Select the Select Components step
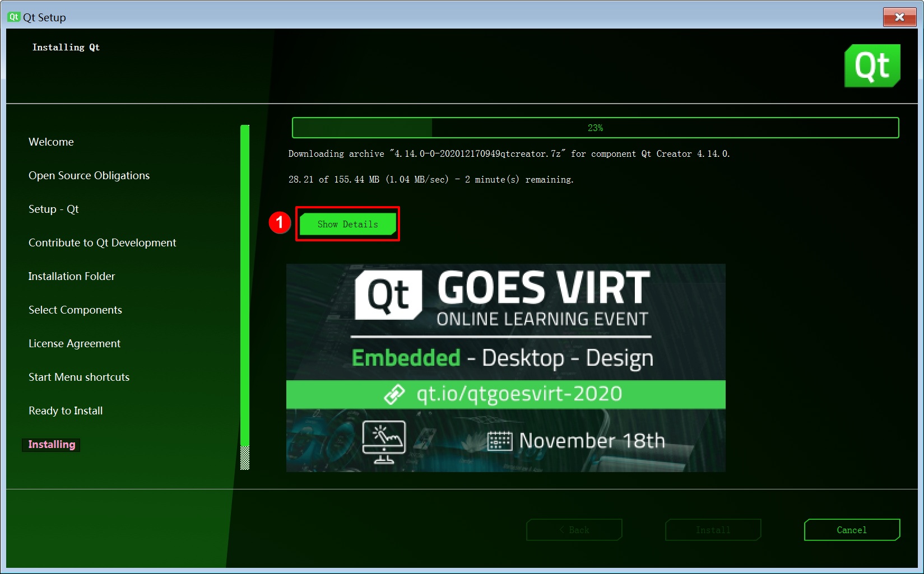The width and height of the screenshot is (924, 574). tap(75, 310)
